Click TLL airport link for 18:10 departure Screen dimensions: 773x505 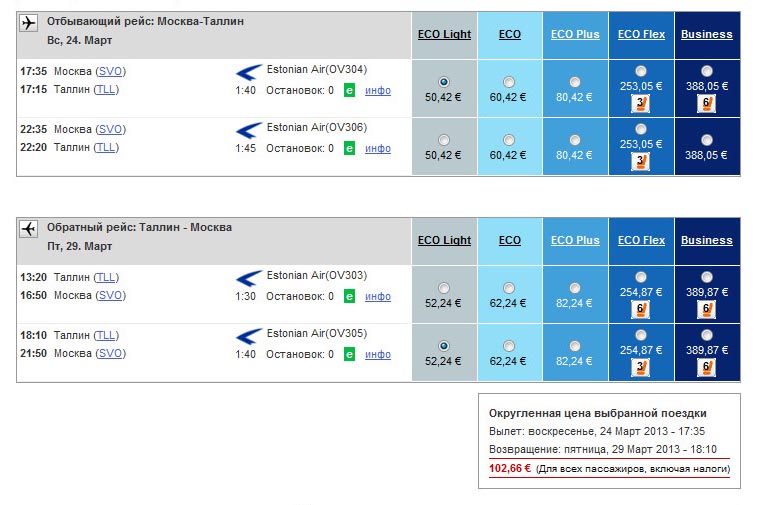pyautogui.click(x=106, y=335)
